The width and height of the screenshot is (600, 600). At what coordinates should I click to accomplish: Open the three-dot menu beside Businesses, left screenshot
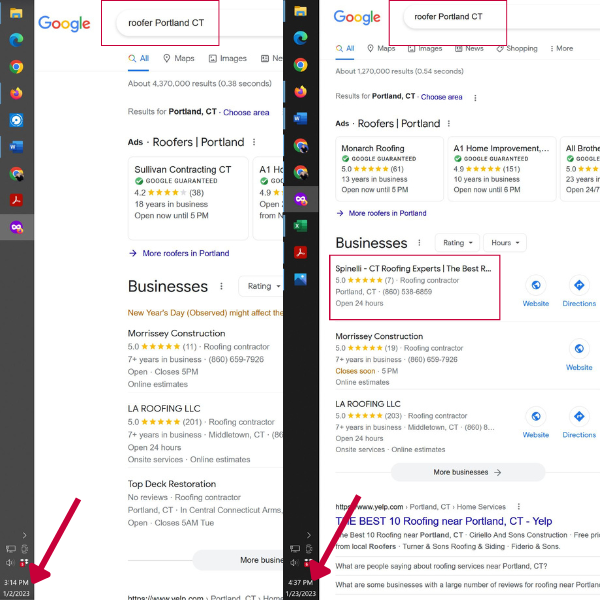point(221,286)
